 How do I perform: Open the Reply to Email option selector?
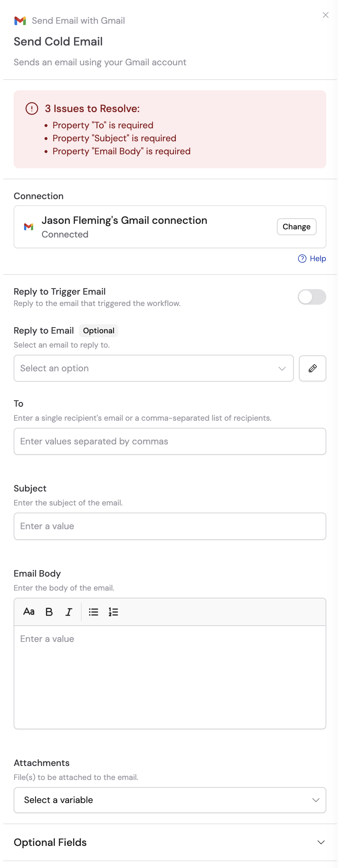coord(154,368)
